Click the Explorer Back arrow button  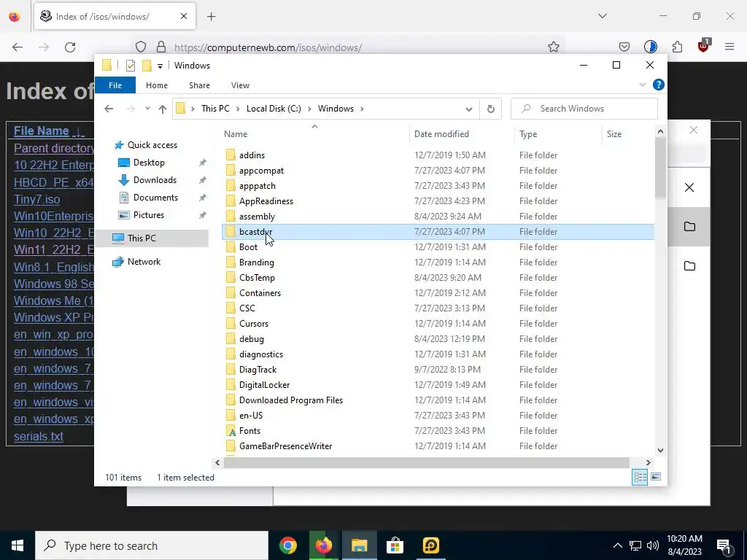tap(109, 109)
